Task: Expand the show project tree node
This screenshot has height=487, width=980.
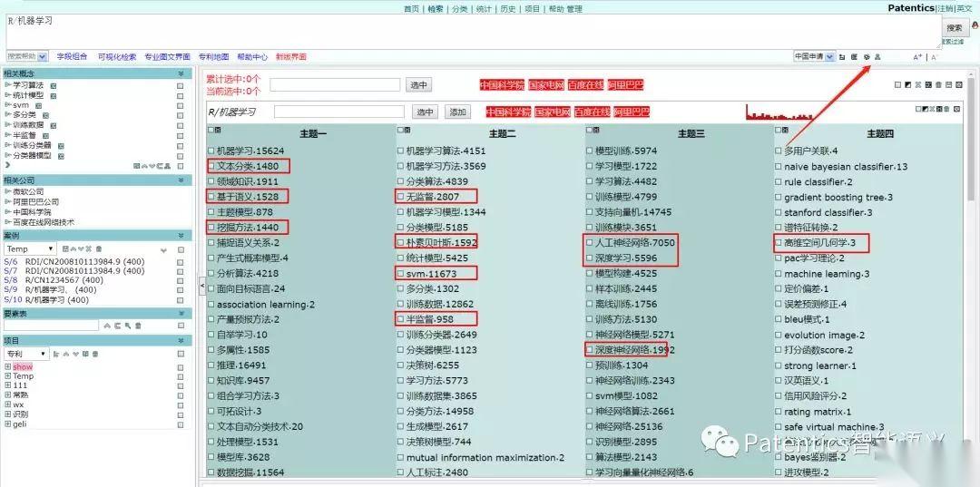Action: click(7, 367)
